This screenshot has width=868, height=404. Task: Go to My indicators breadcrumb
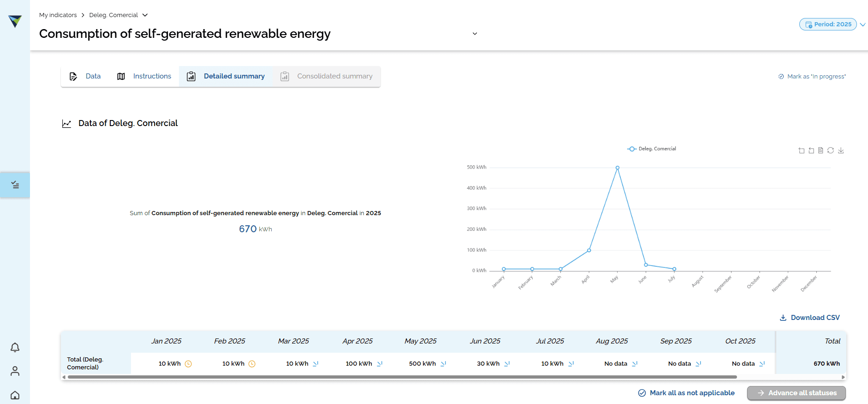[58, 15]
